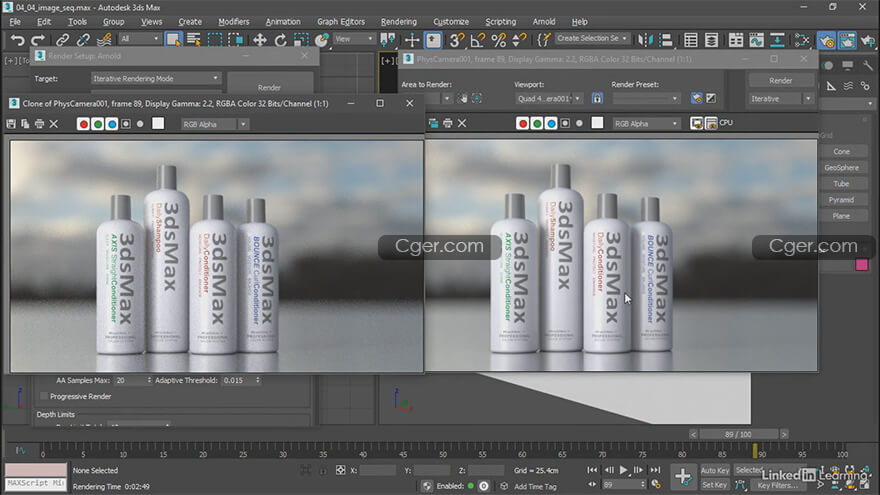The width and height of the screenshot is (880, 495).
Task: Toggle the Spinner Snap button
Action: (519, 40)
